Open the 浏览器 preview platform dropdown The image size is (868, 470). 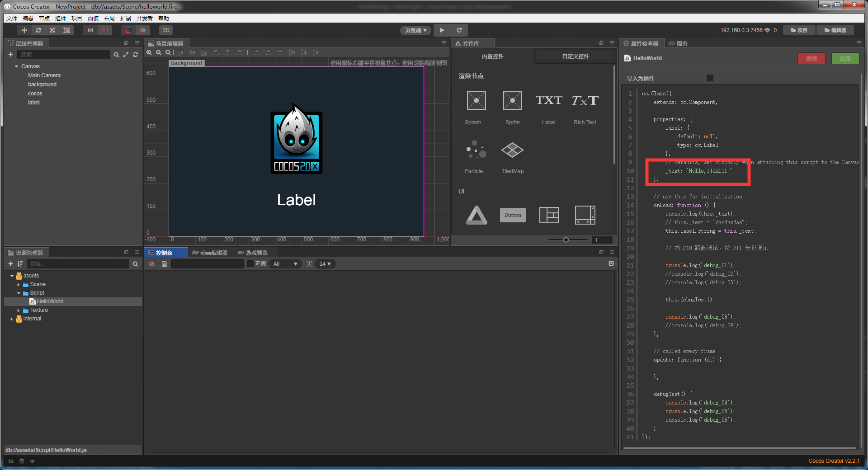tap(415, 30)
